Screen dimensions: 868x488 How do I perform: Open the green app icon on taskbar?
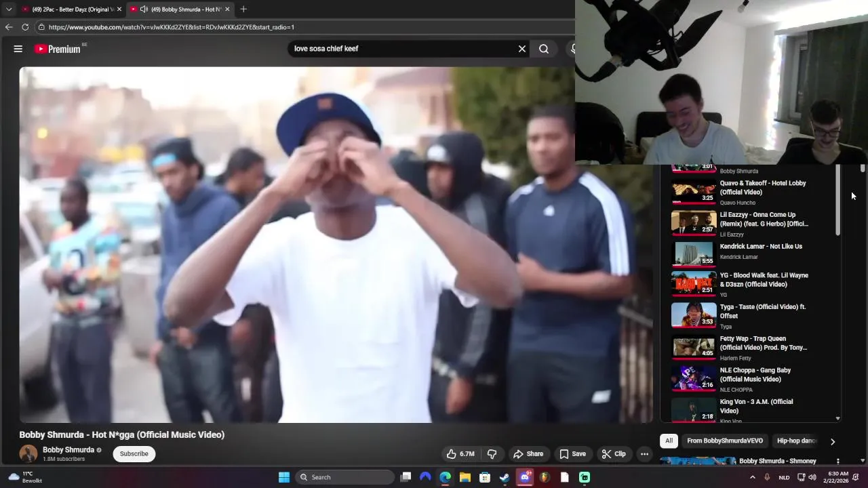585,477
